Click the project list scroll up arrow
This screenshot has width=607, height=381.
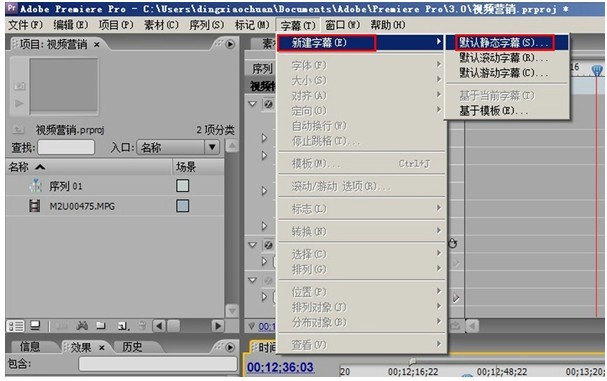point(232,146)
